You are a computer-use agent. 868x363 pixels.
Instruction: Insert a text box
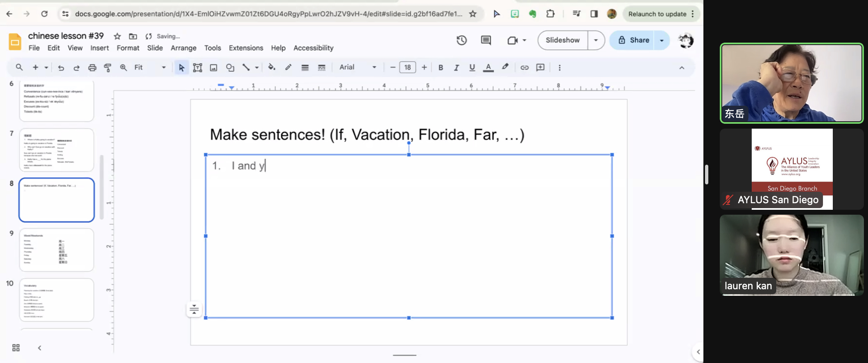(x=197, y=67)
